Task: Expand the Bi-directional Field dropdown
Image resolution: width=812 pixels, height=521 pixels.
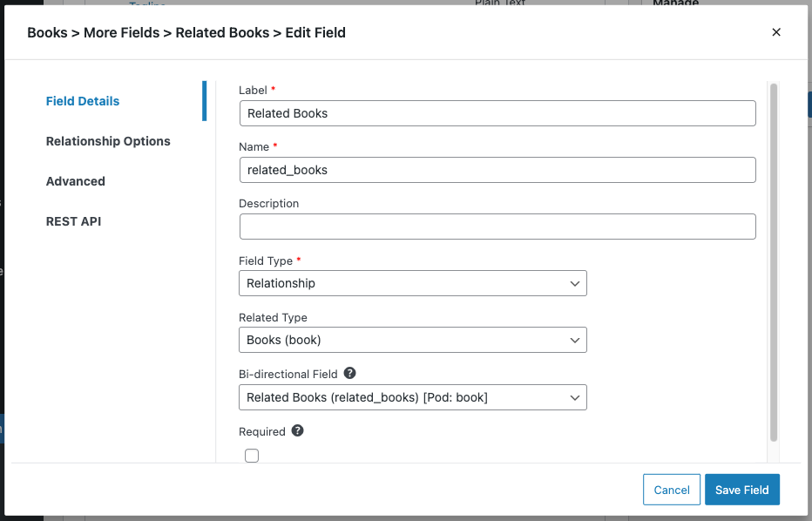Action: click(412, 396)
